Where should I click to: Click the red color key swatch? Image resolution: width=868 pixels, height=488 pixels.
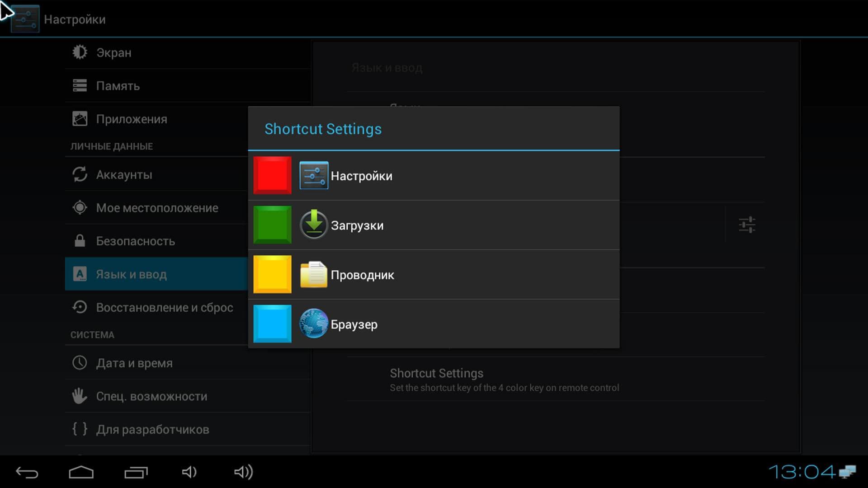click(272, 175)
